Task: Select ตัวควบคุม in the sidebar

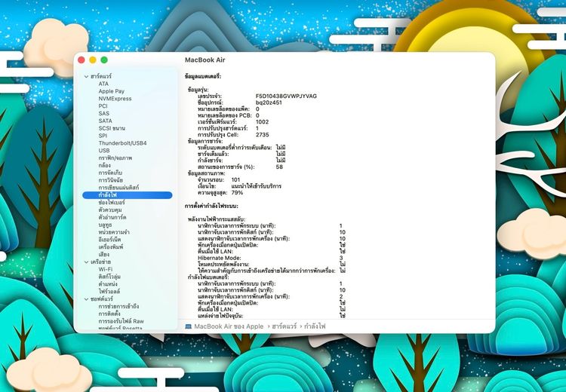Action: pos(110,210)
